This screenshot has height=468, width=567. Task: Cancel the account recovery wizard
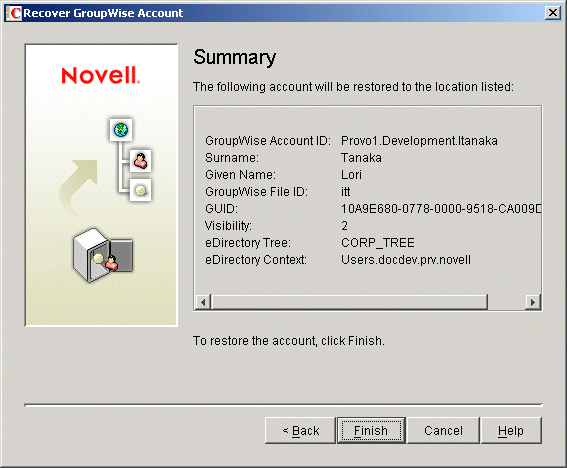click(x=443, y=430)
